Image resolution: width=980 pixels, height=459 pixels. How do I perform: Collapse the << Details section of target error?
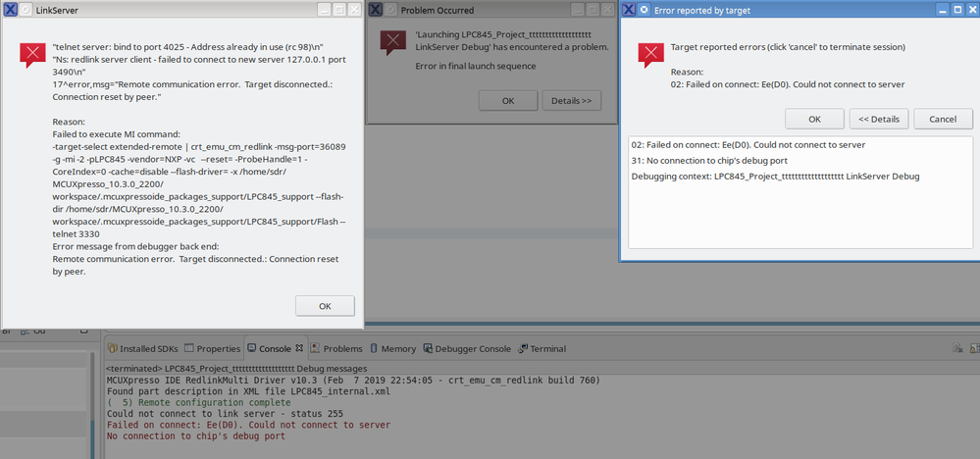pos(879,119)
